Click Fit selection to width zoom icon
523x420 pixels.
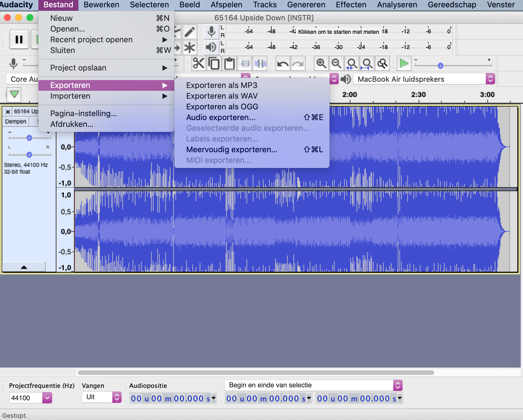(352, 63)
